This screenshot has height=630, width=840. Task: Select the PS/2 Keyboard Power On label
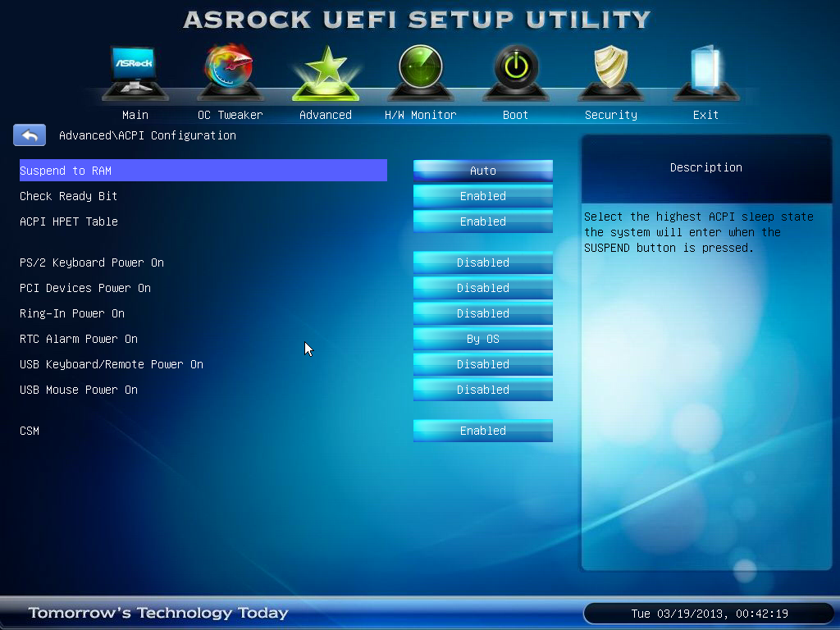[x=92, y=262]
